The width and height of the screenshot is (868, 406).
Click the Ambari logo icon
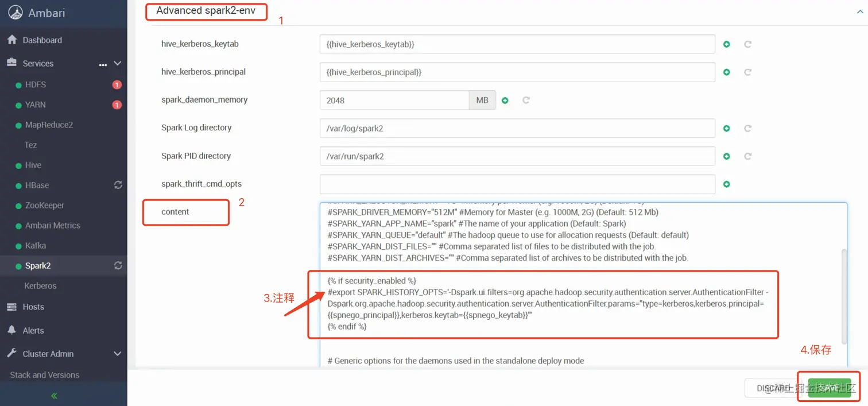click(15, 13)
